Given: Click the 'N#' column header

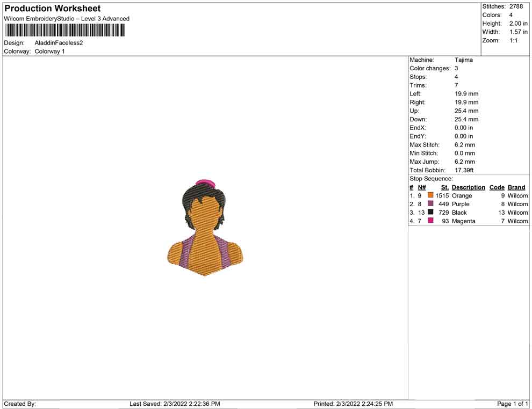Looking at the screenshot, I should [422, 187].
